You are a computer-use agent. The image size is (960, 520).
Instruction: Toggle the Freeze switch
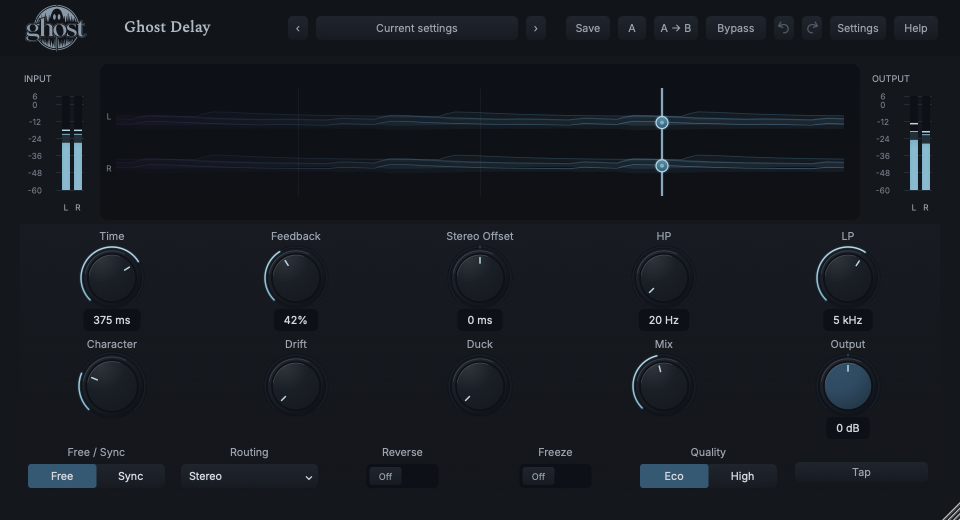(x=555, y=476)
